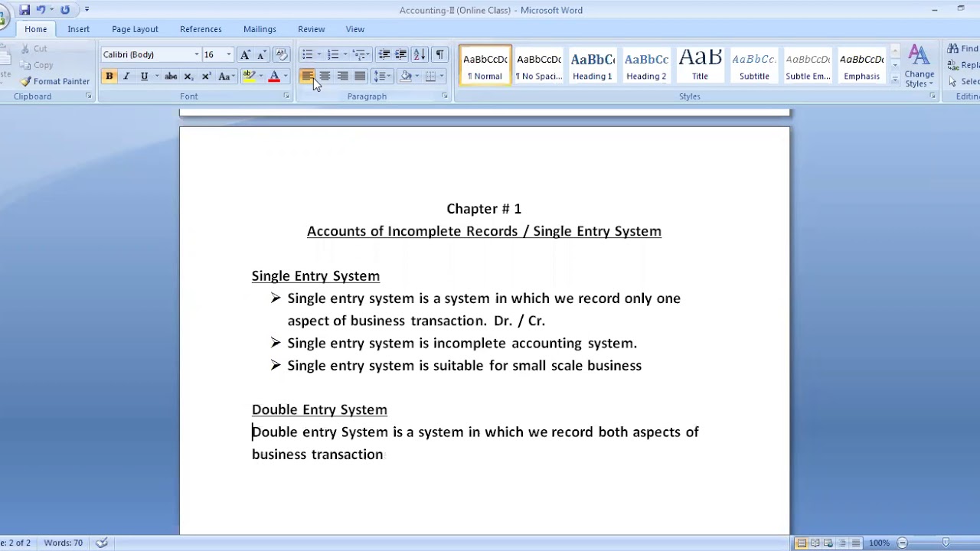Viewport: 980px width, 551px height.
Task: Increase paragraph indent
Action: pyautogui.click(x=400, y=54)
